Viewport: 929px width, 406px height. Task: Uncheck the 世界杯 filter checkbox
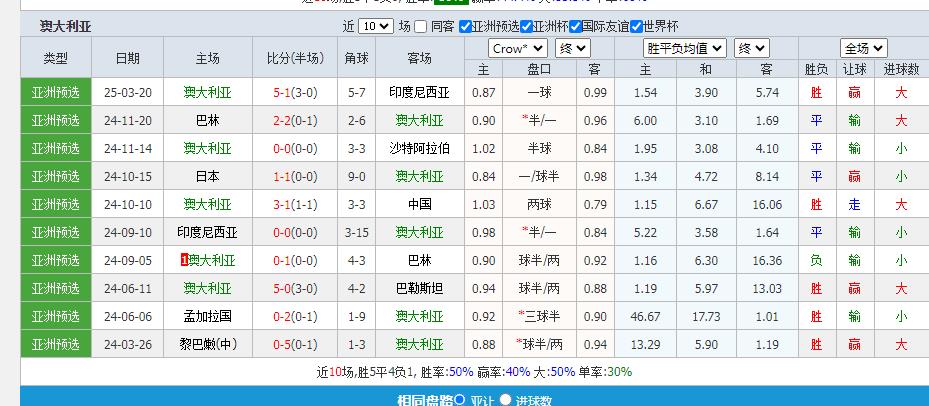pos(634,27)
